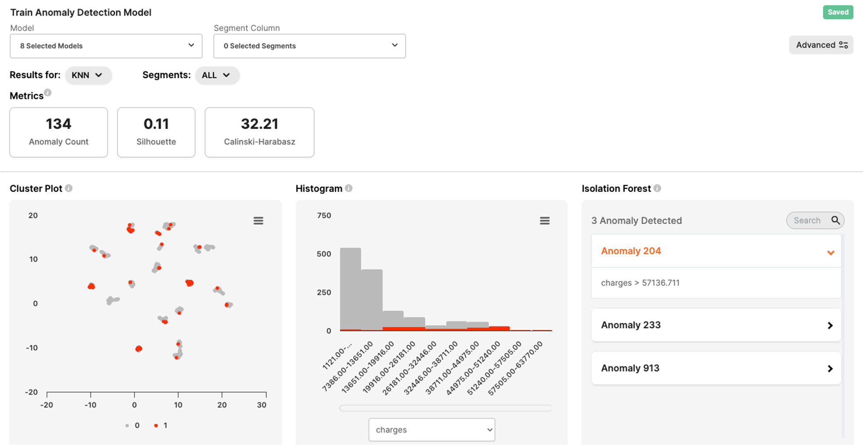Image resolution: width=868 pixels, height=447 pixels.
Task: Open the charges column dropdown
Action: pyautogui.click(x=432, y=430)
